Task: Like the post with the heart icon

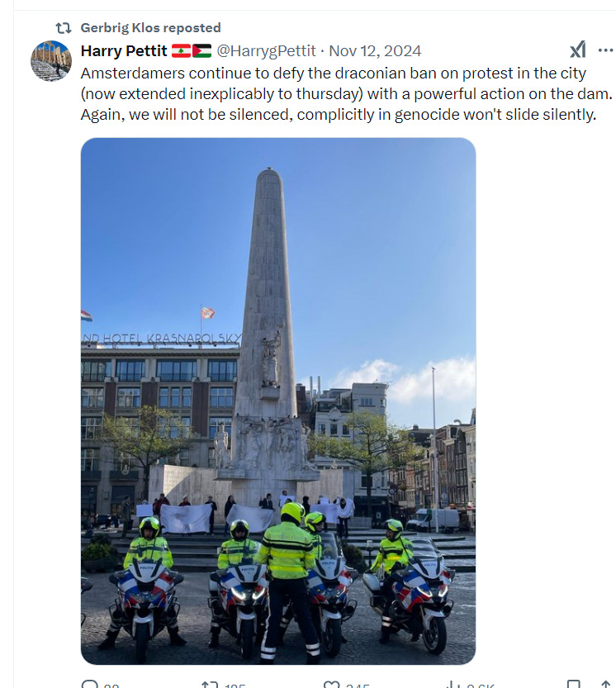Action: [x=331, y=685]
